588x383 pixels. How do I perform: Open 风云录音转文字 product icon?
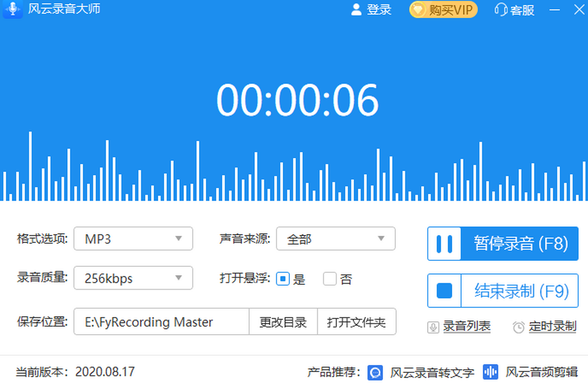click(375, 372)
